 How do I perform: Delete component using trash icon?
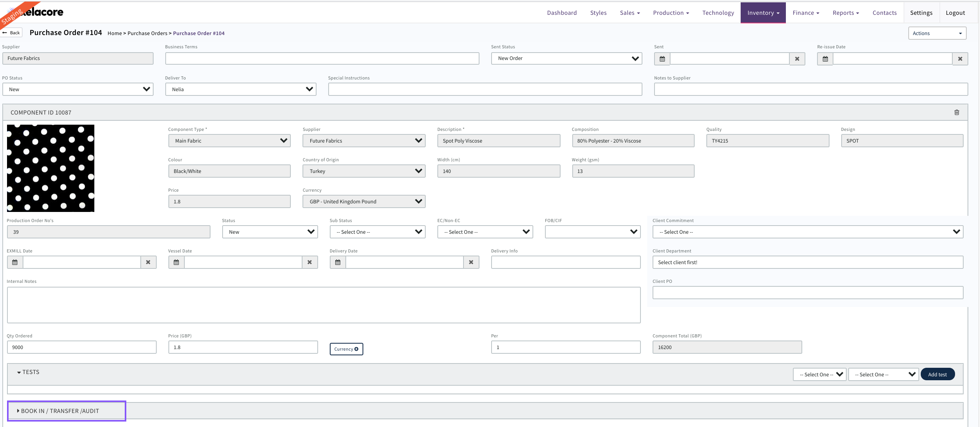click(957, 112)
